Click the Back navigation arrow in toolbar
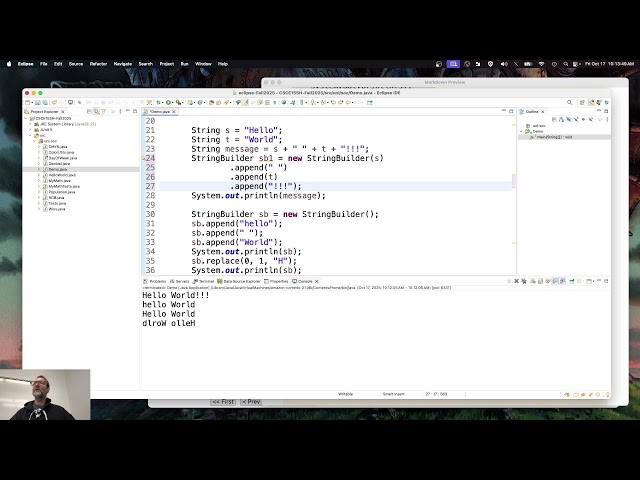This screenshot has height=480, width=640. pos(349,102)
